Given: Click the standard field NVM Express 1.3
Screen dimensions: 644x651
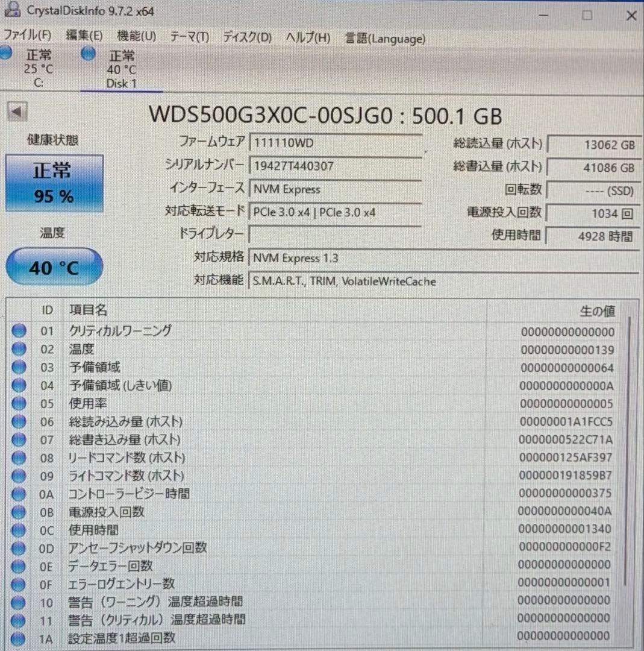Looking at the screenshot, I should point(443,258).
